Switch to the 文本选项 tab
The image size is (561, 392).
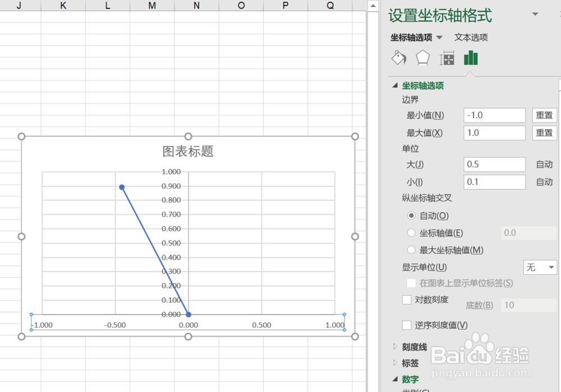470,37
